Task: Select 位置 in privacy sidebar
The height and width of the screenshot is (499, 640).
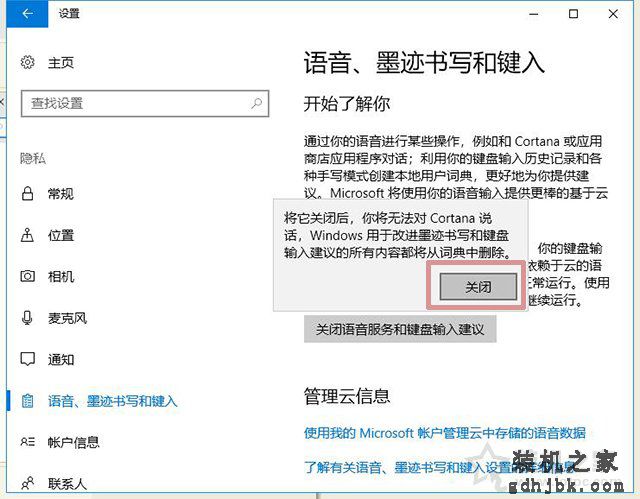Action: pos(61,235)
